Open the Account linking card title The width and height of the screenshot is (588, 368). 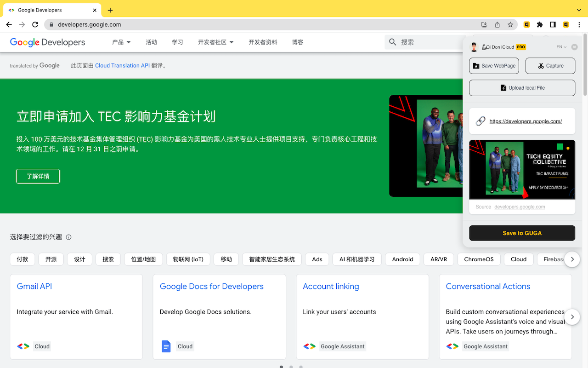point(331,286)
